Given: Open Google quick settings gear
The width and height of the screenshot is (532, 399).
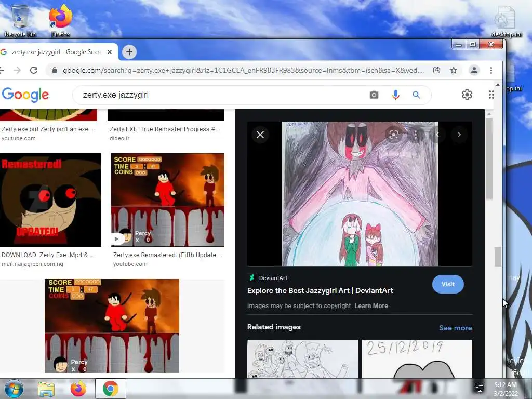Looking at the screenshot, I should [x=467, y=95].
